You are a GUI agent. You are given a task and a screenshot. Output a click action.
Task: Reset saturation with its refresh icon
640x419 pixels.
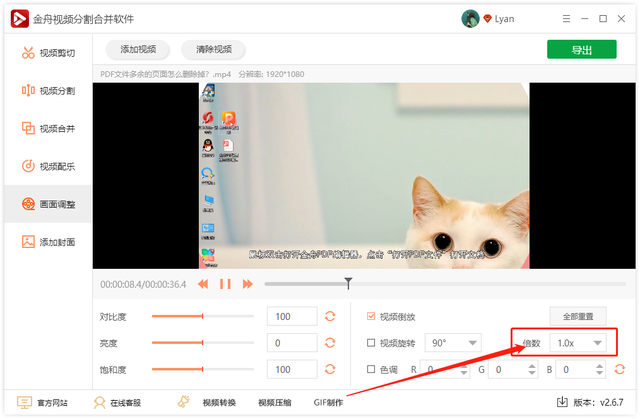[x=330, y=369]
